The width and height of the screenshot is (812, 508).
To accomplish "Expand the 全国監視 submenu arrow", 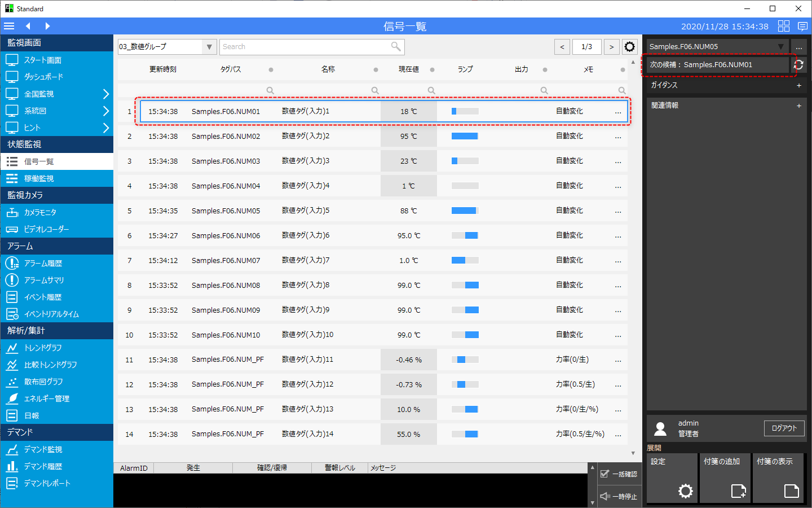I will (106, 94).
